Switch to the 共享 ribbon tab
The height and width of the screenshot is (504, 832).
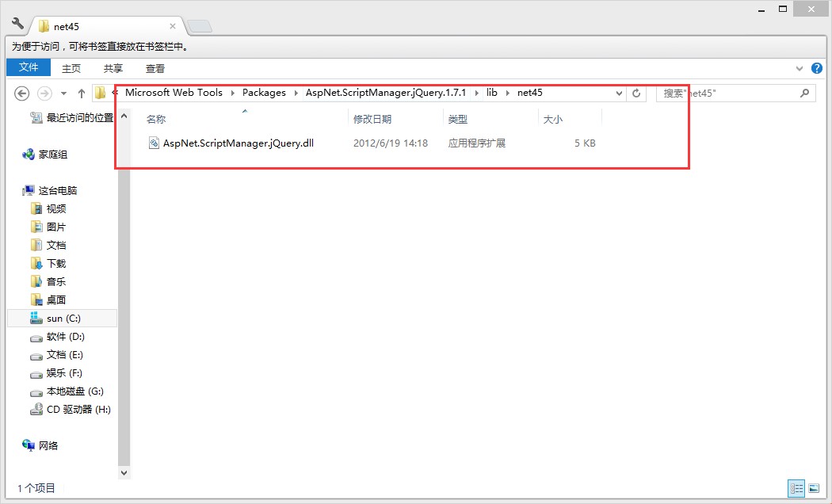(x=113, y=68)
